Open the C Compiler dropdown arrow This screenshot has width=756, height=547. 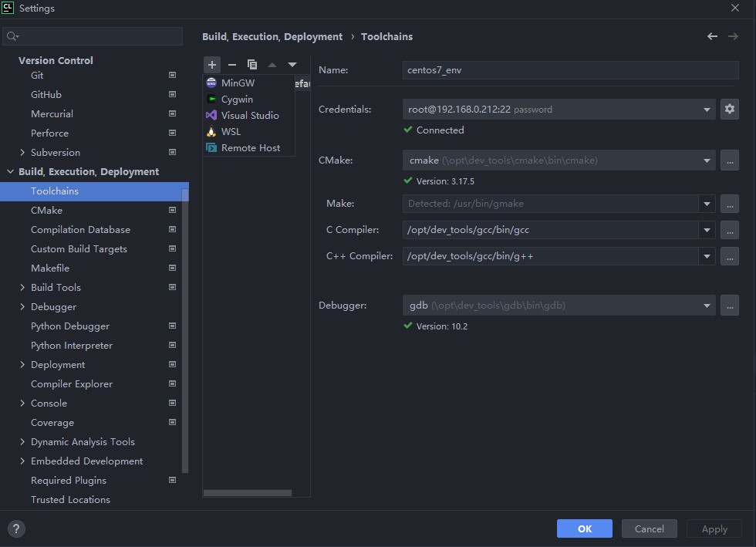[x=707, y=230]
